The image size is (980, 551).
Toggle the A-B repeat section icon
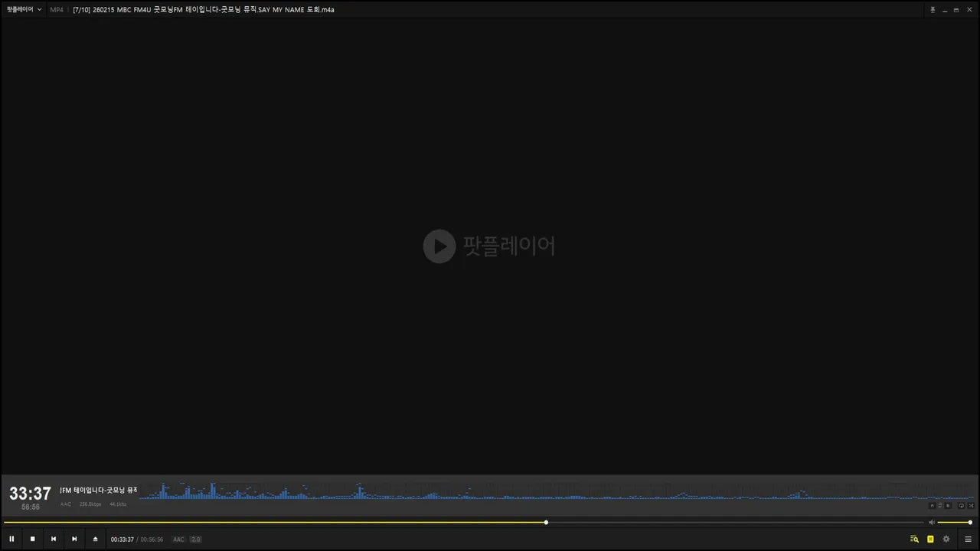[x=932, y=506]
